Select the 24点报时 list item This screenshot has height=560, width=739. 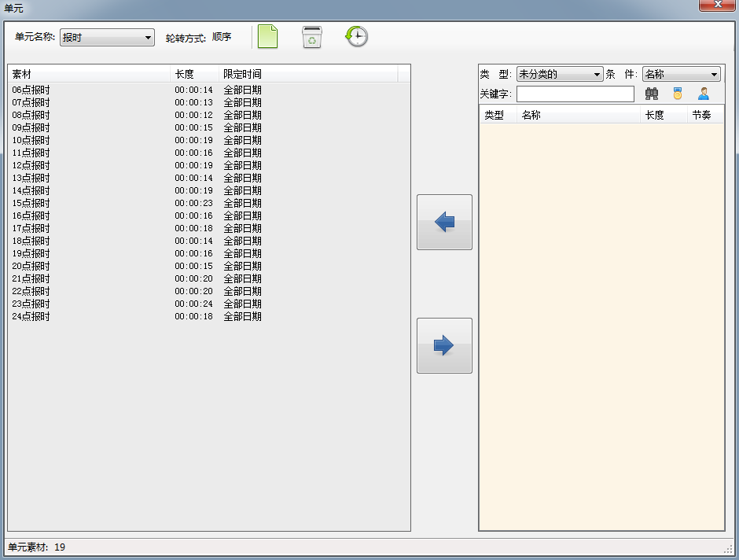pos(31,317)
